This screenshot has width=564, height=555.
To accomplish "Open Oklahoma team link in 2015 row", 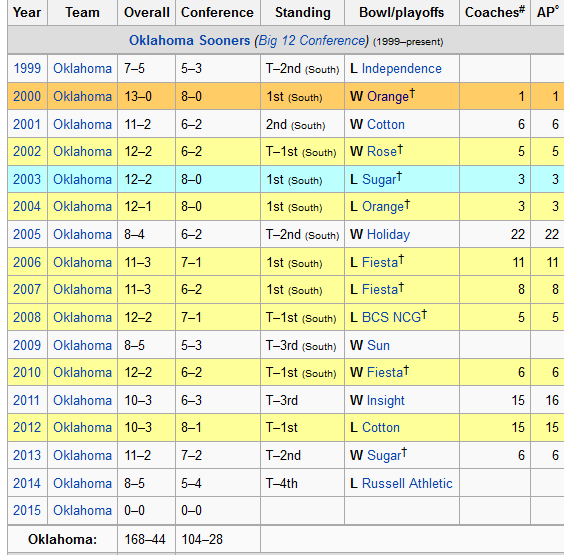I will pos(82,511).
